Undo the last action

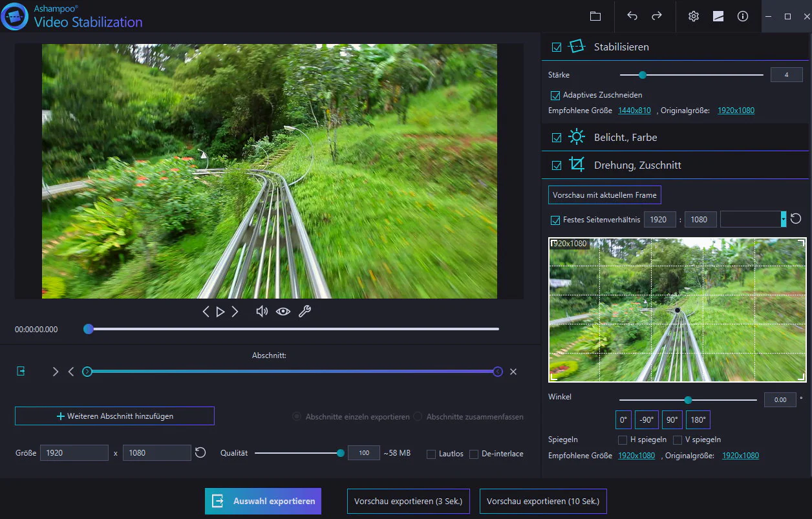click(632, 16)
